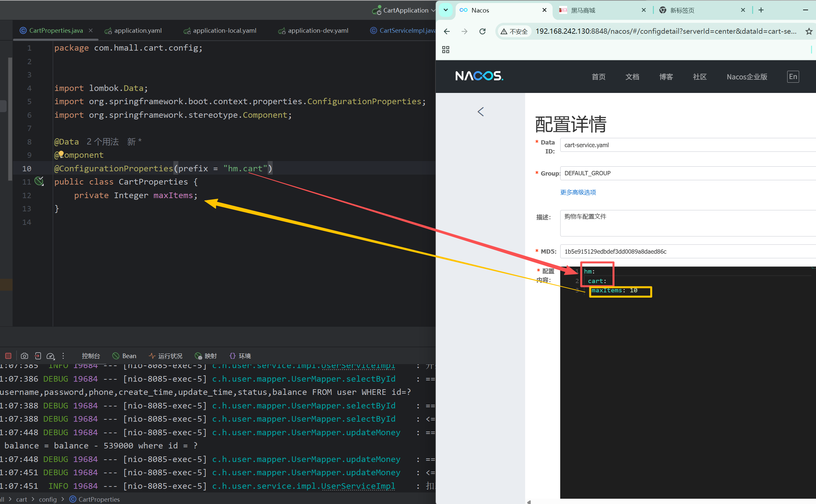Close the CartProperties.java editor tab
The width and height of the screenshot is (816, 504).
[91, 31]
